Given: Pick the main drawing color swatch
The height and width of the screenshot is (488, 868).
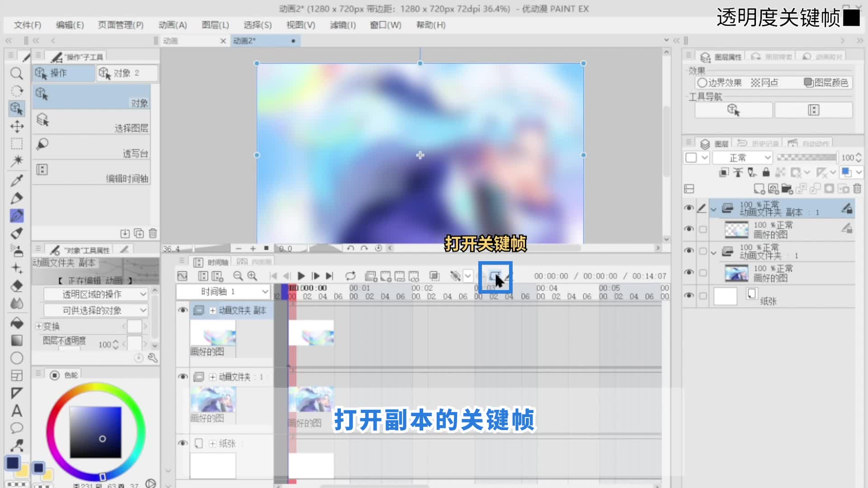Looking at the screenshot, I should 13,463.
